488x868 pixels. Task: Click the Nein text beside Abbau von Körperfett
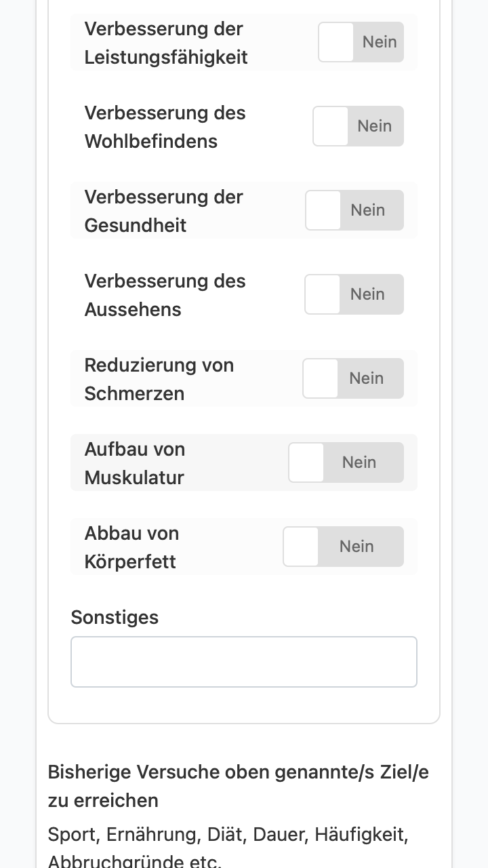click(x=357, y=547)
